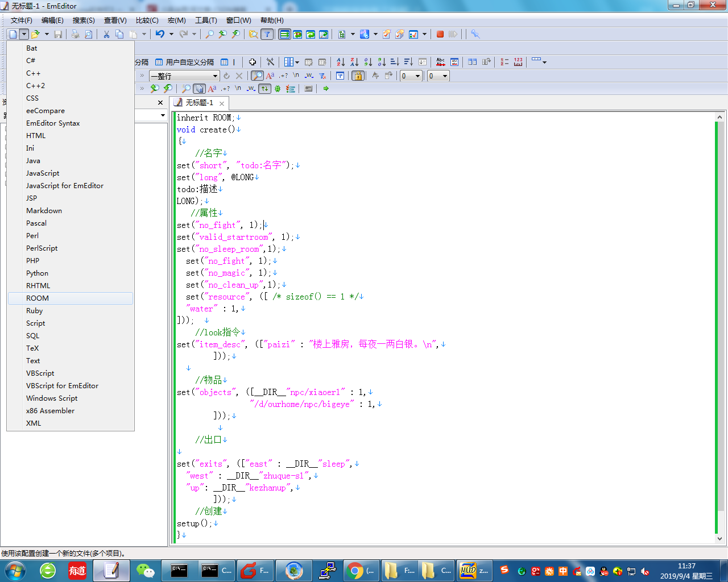Open Find with the magnifier icon
Viewport: 728px width, 582px height.
pyautogui.click(x=209, y=34)
